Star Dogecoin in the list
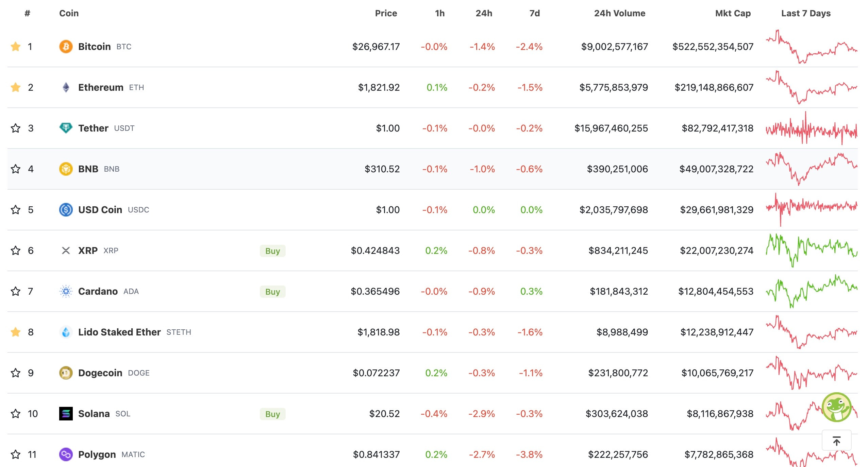Image resolution: width=868 pixels, height=467 pixels. pyautogui.click(x=16, y=373)
